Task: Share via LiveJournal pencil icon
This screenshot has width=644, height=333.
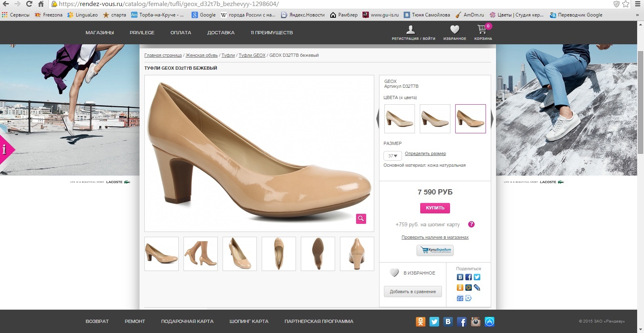Action: 477,287
